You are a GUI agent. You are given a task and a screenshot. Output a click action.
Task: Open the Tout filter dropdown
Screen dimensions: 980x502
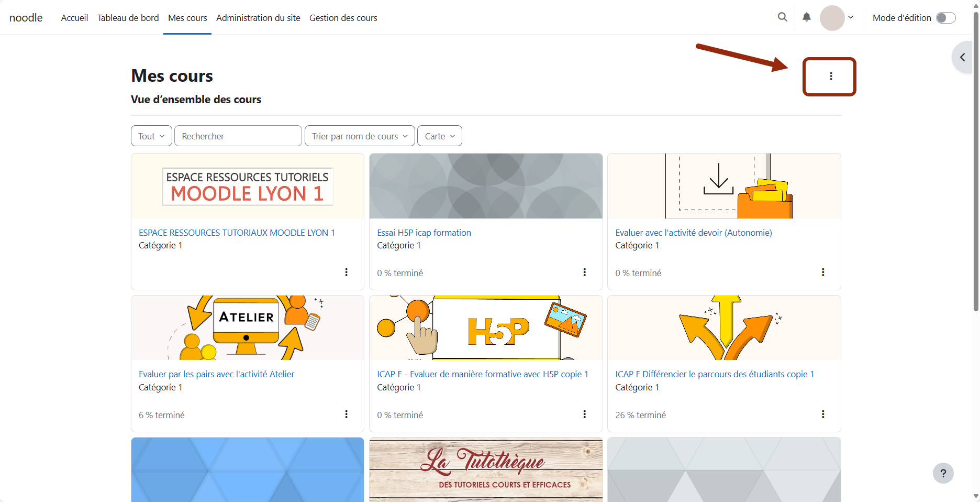[151, 136]
